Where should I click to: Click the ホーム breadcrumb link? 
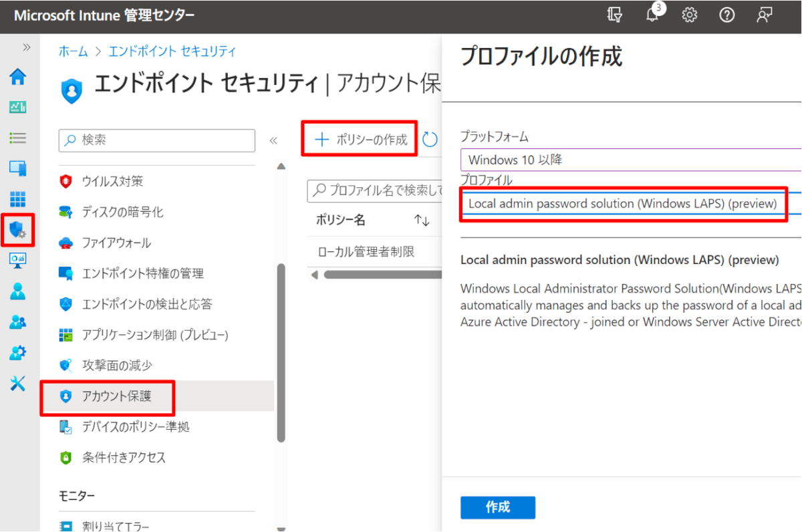[74, 51]
